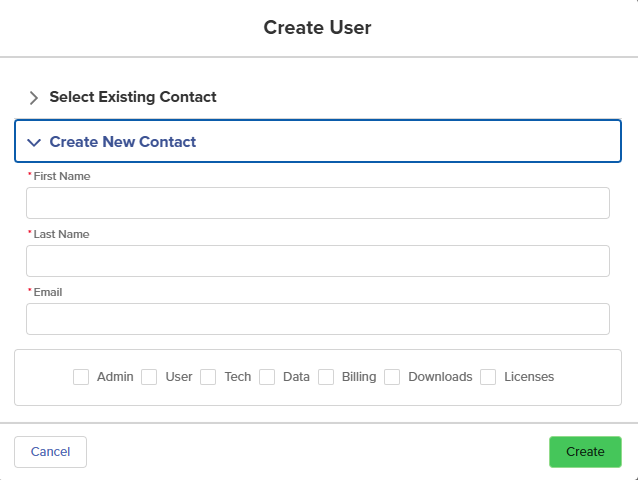This screenshot has width=638, height=480.
Task: Click the Email field label
Action: tap(48, 292)
